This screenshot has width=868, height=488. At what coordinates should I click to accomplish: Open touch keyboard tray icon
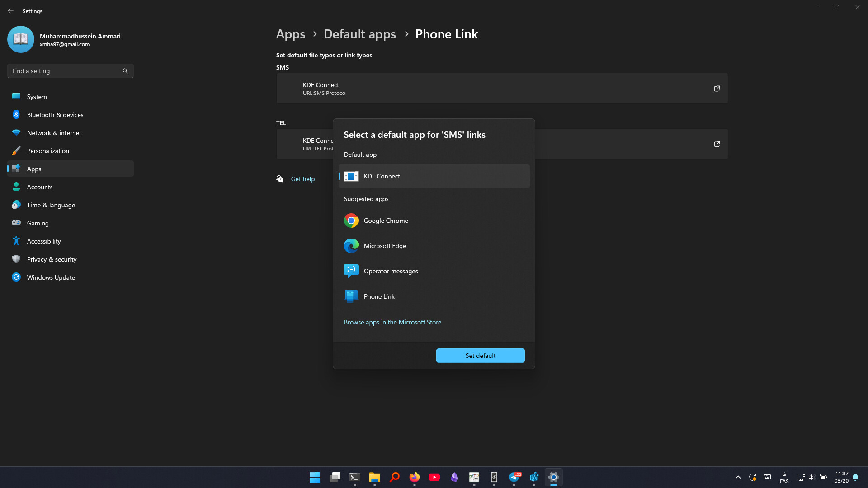coord(767,477)
